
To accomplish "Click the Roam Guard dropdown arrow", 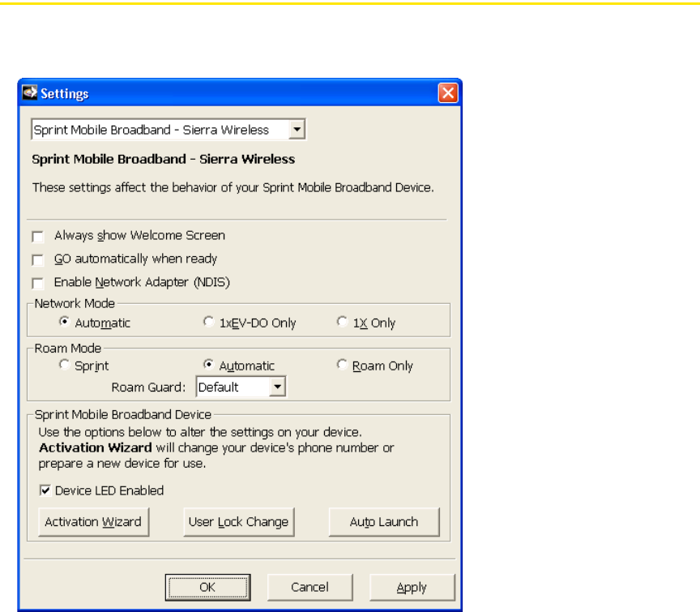I will [277, 387].
